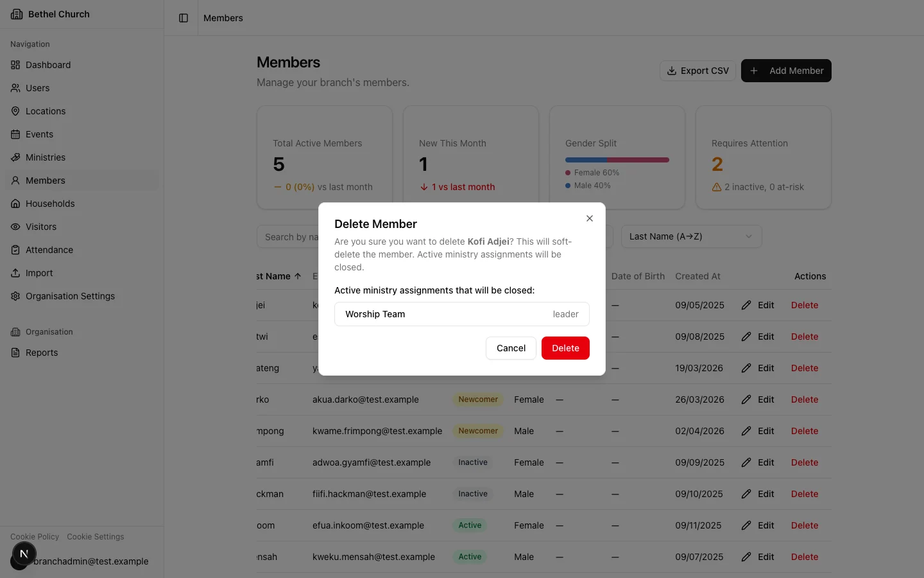Click Delete link for kweku.mensah
The width and height of the screenshot is (924, 578).
tap(805, 557)
